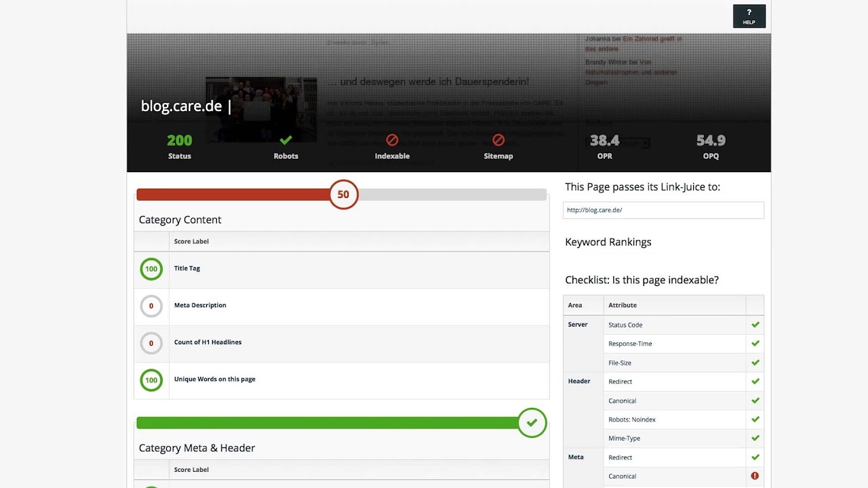The height and width of the screenshot is (488, 868).
Task: Click the http://blog.care.de/ link field
Action: (663, 210)
